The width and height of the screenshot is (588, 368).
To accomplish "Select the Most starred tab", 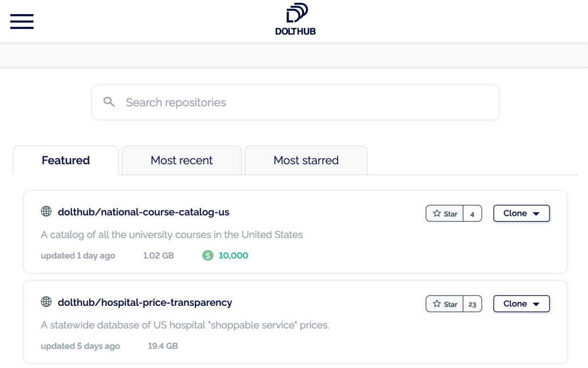I will (x=306, y=160).
